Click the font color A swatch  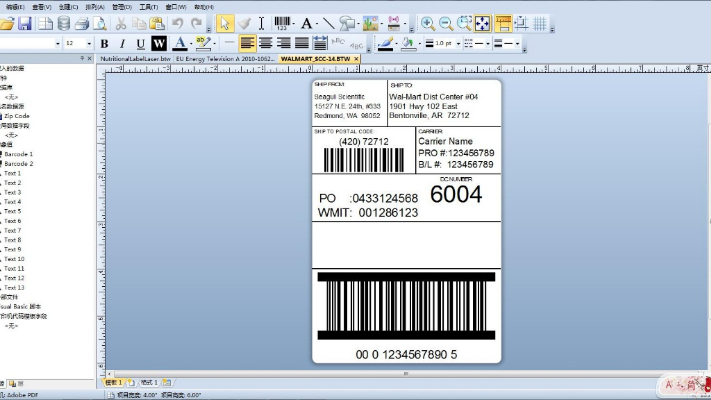tap(178, 44)
